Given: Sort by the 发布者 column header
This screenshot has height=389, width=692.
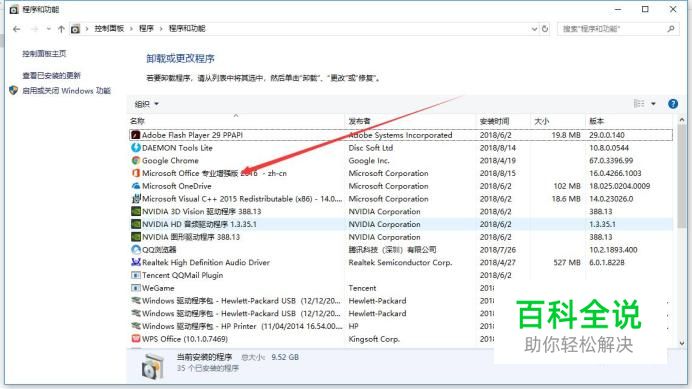Looking at the screenshot, I should click(x=359, y=121).
